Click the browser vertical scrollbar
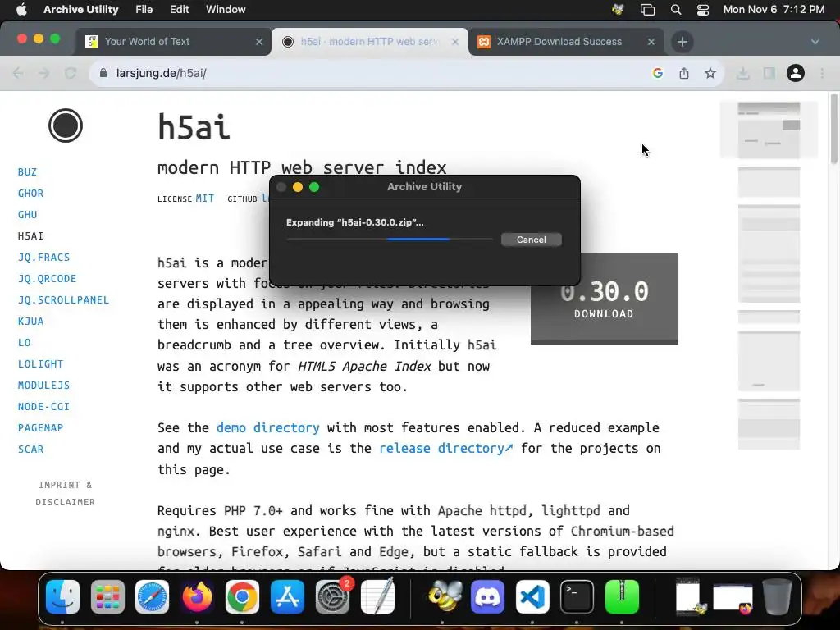 pos(833,129)
